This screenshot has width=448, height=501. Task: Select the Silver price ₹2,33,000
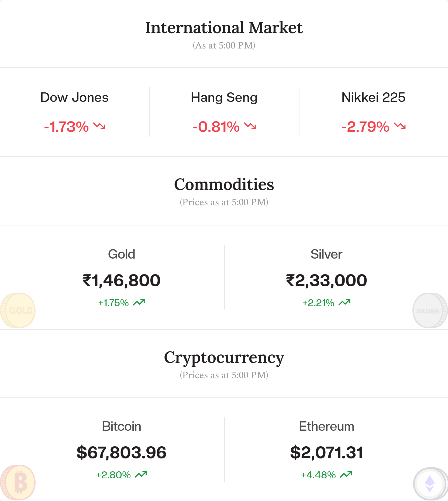tap(326, 280)
